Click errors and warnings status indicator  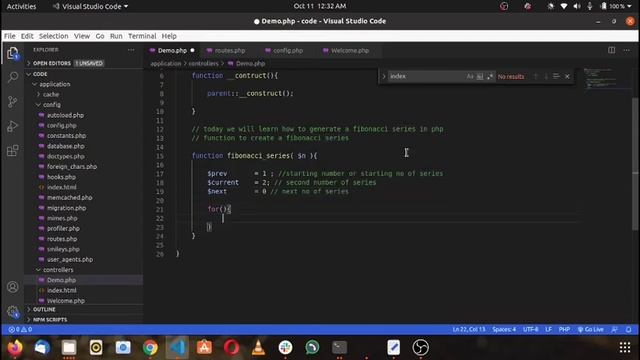(20, 329)
